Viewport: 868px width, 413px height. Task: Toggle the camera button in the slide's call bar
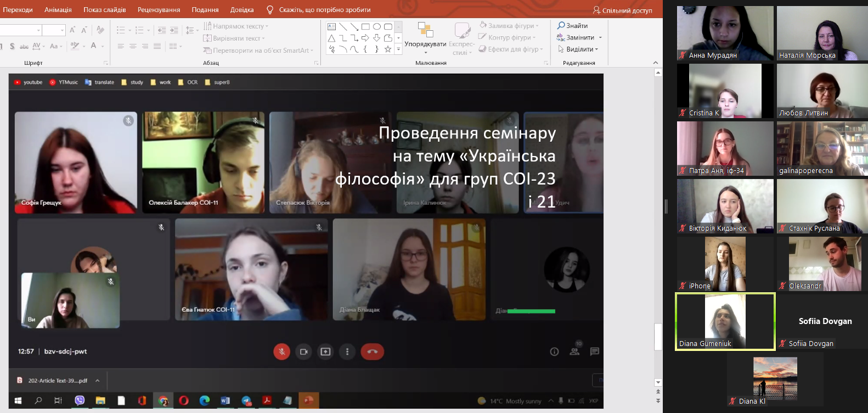pyautogui.click(x=303, y=351)
